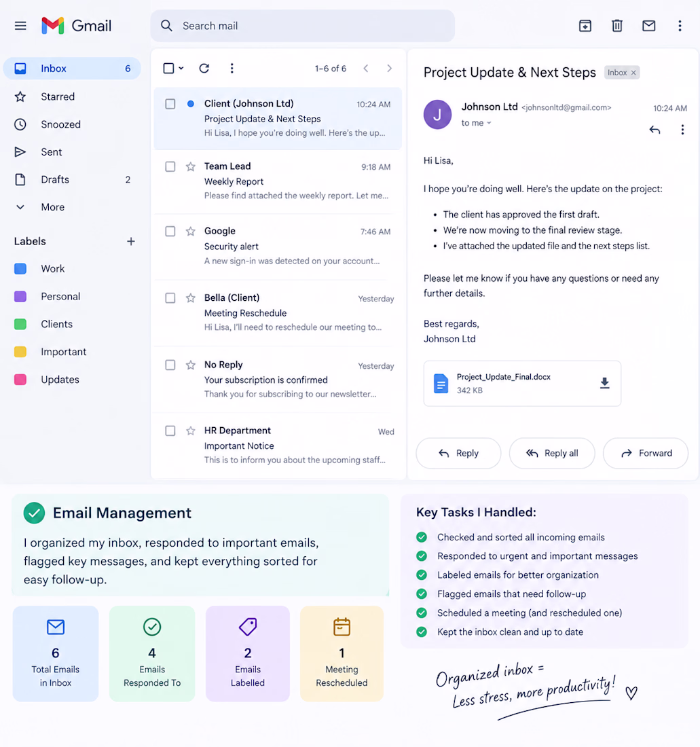Add a new label with plus icon
Image resolution: width=700 pixels, height=747 pixels.
click(131, 242)
